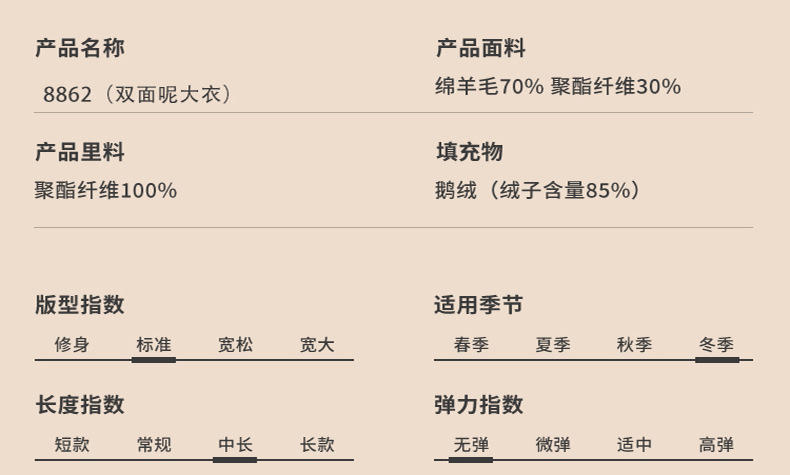Select the 修身 fit option
This screenshot has height=475, width=790.
click(x=72, y=345)
